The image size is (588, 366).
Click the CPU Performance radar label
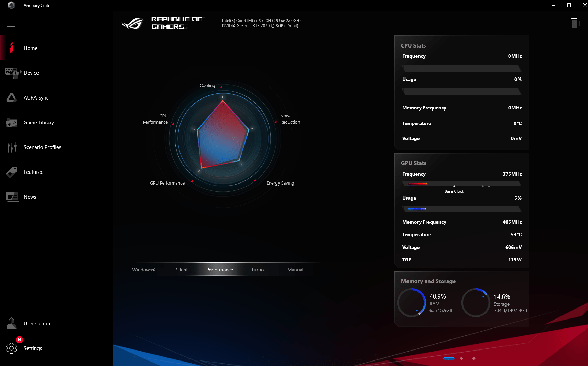(x=155, y=119)
